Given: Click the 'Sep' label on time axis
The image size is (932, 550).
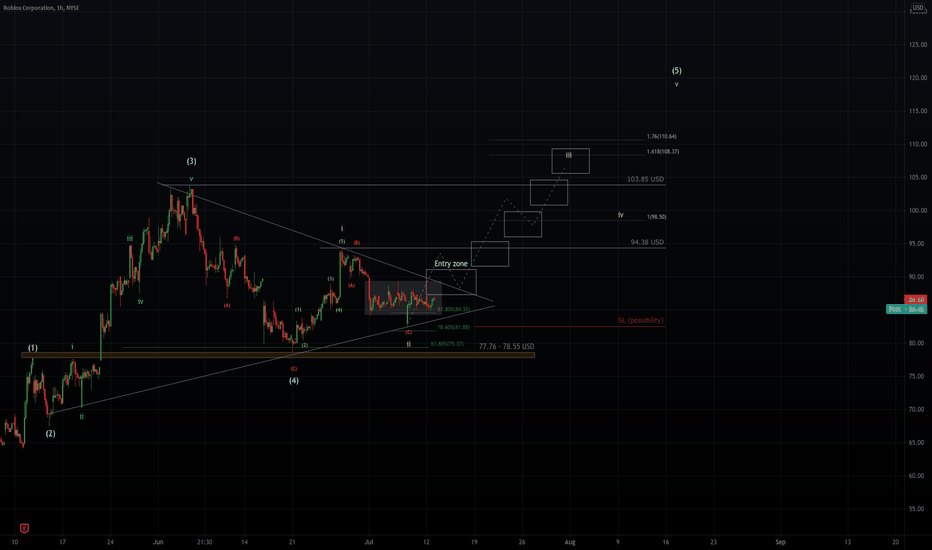Looking at the screenshot, I should 780,542.
